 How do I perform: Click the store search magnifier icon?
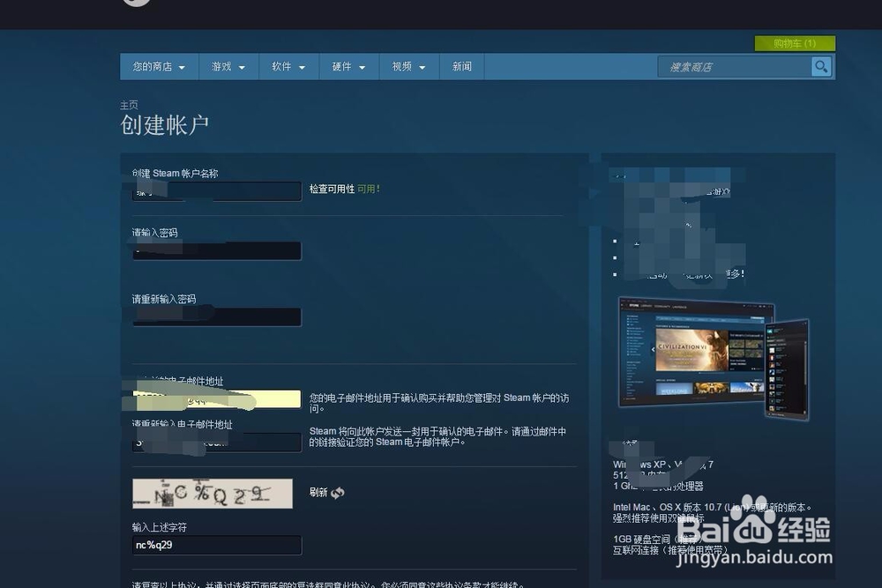point(821,67)
